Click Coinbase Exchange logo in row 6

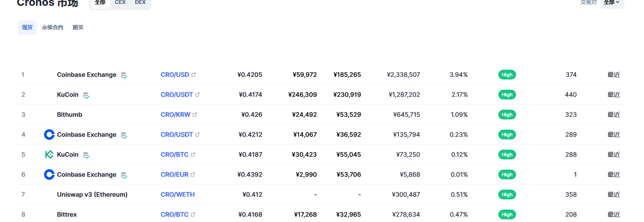point(49,174)
